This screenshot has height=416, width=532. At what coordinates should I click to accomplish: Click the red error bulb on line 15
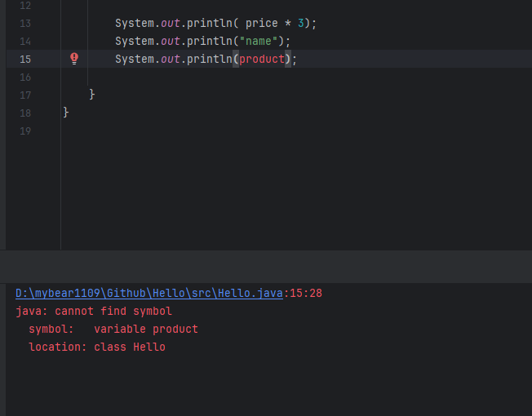pos(74,59)
